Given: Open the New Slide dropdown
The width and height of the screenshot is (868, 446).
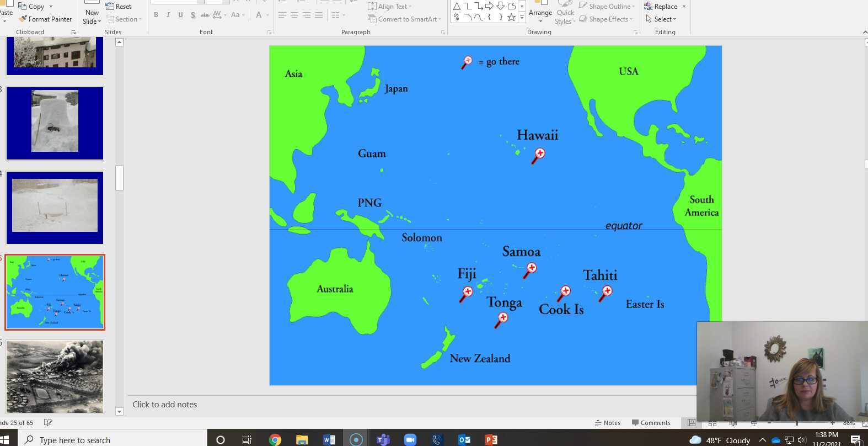Looking at the screenshot, I should [x=92, y=21].
